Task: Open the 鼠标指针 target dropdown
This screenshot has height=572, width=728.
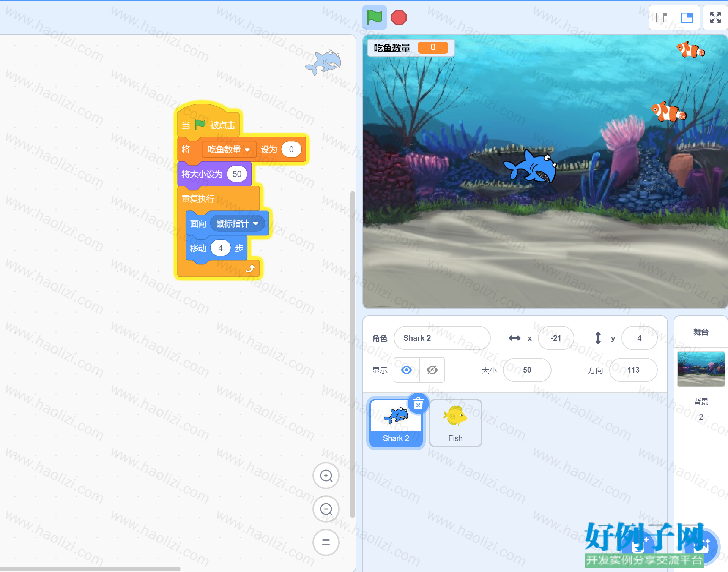Action: (237, 224)
